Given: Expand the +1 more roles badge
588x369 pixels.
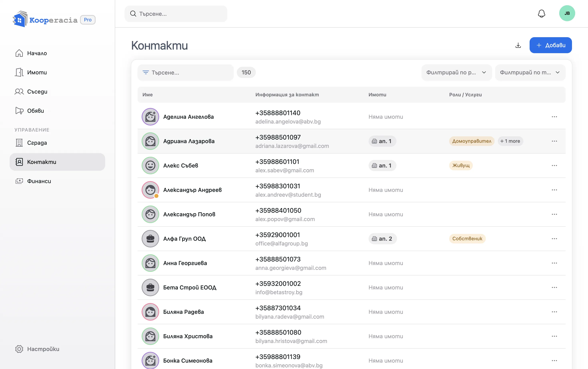Looking at the screenshot, I should [510, 141].
